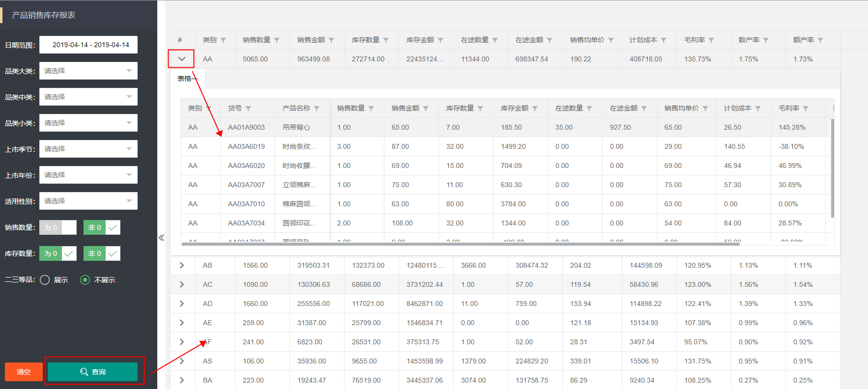
Task: Filter the inner table 产品名称 column
Action: pos(317,109)
